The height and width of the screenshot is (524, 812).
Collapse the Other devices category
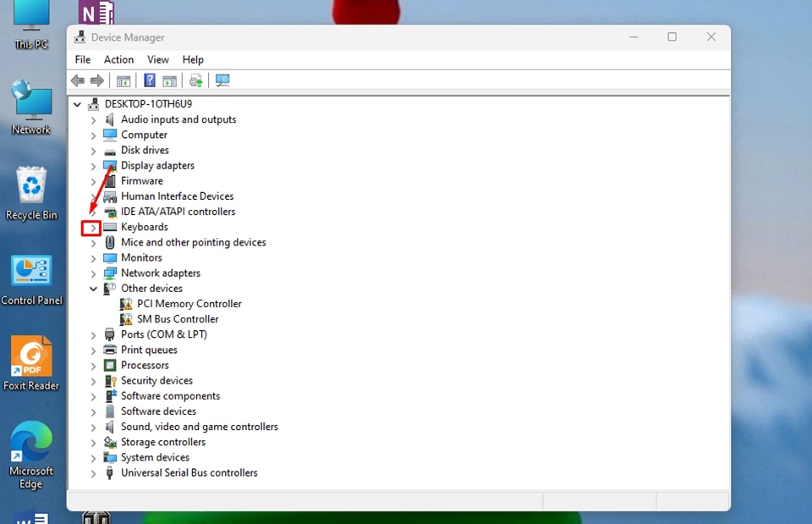pyautogui.click(x=93, y=288)
